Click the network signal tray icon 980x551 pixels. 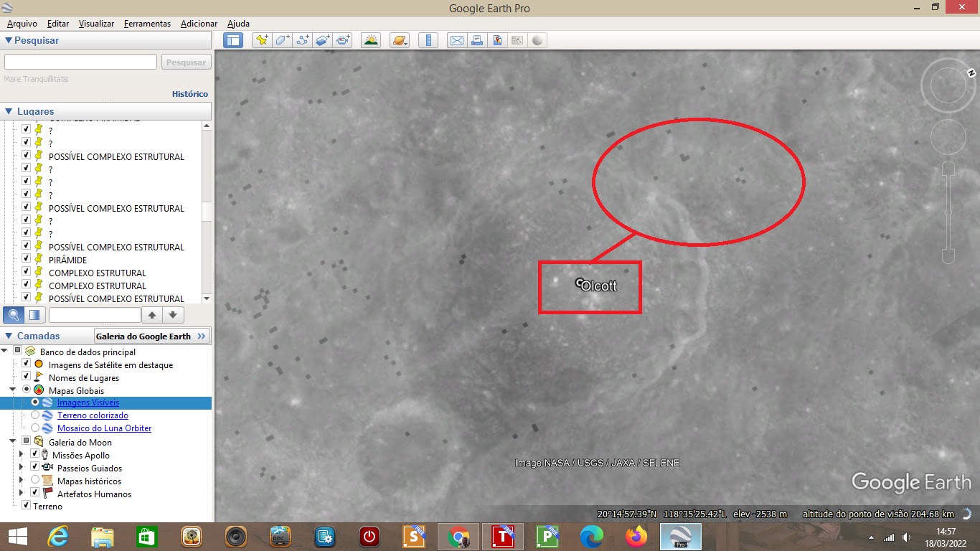[x=889, y=537]
